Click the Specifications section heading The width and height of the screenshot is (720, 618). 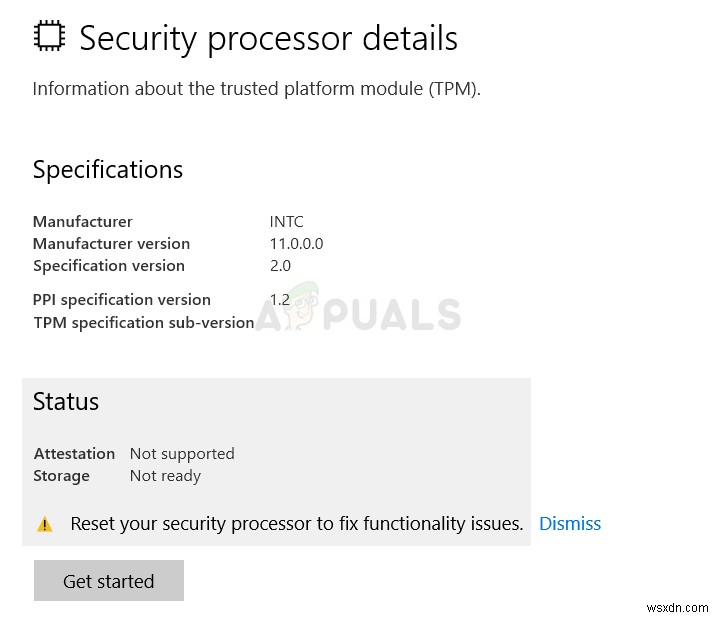pyautogui.click(x=108, y=170)
